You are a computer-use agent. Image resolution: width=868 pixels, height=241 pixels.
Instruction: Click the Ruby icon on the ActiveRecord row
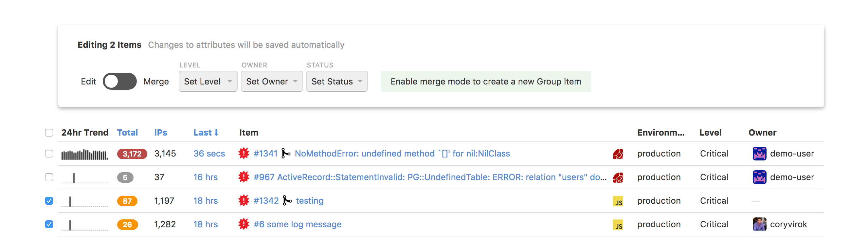[618, 177]
